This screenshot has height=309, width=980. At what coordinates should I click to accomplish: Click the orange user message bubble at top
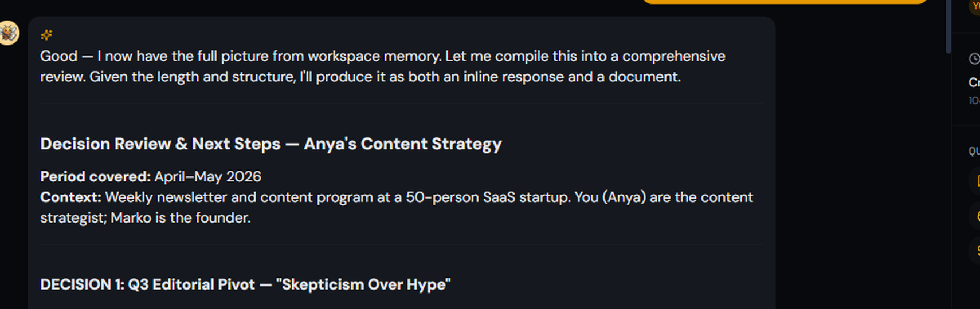click(x=785, y=2)
